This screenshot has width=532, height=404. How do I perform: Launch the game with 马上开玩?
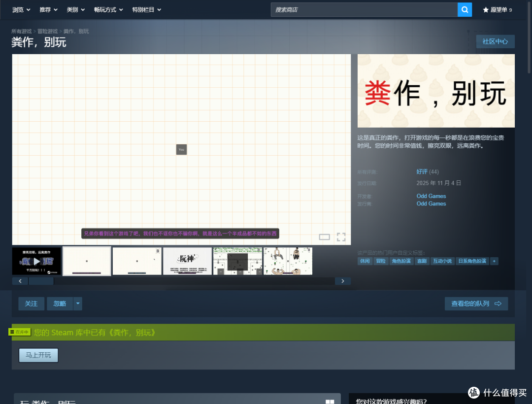point(38,355)
